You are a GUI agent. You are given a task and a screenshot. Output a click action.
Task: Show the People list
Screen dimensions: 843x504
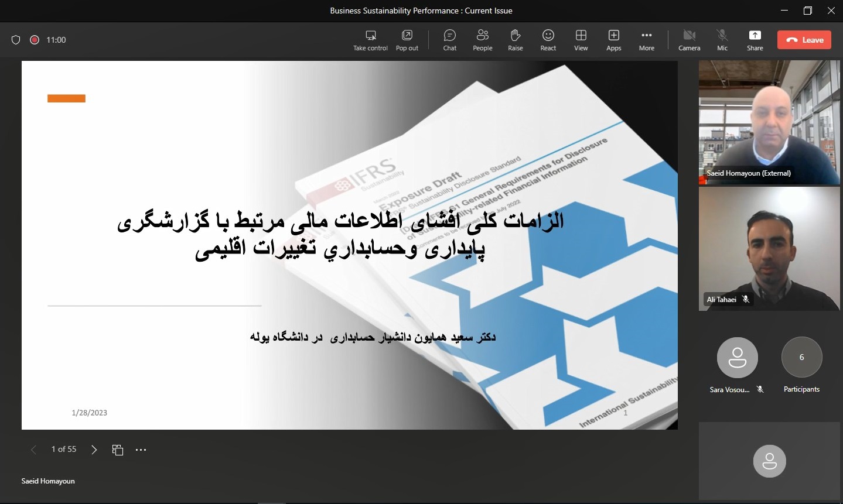pyautogui.click(x=483, y=40)
